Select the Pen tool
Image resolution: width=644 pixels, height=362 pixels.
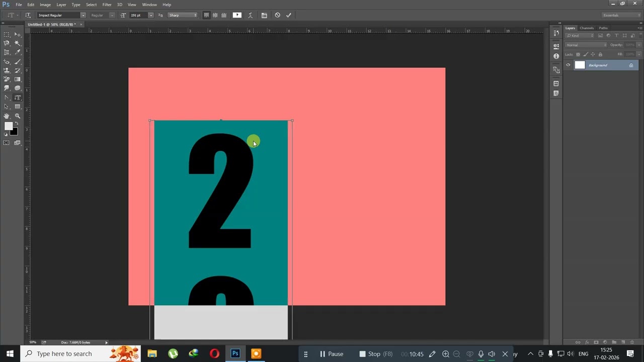click(x=7, y=98)
